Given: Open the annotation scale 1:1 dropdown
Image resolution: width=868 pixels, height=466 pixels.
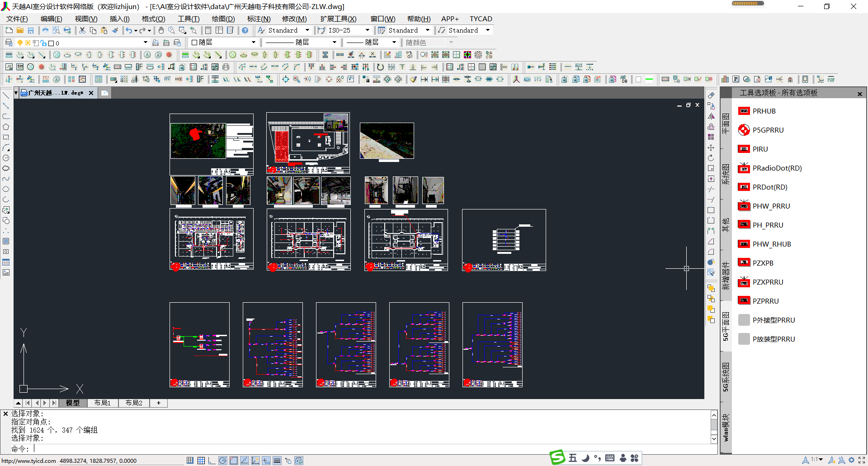Looking at the screenshot, I should point(817,460).
